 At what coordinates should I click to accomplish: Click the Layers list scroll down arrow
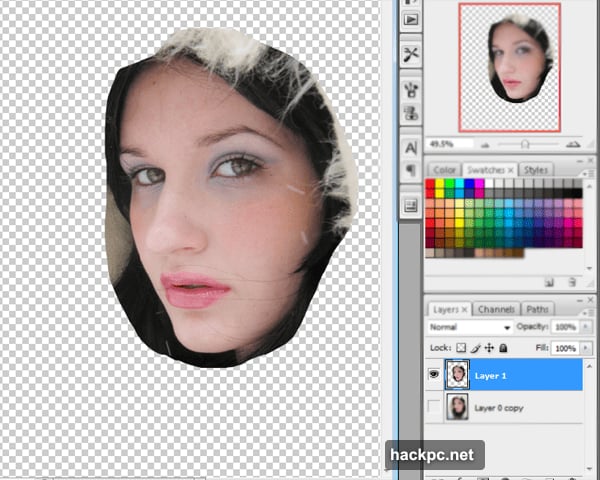[590, 469]
